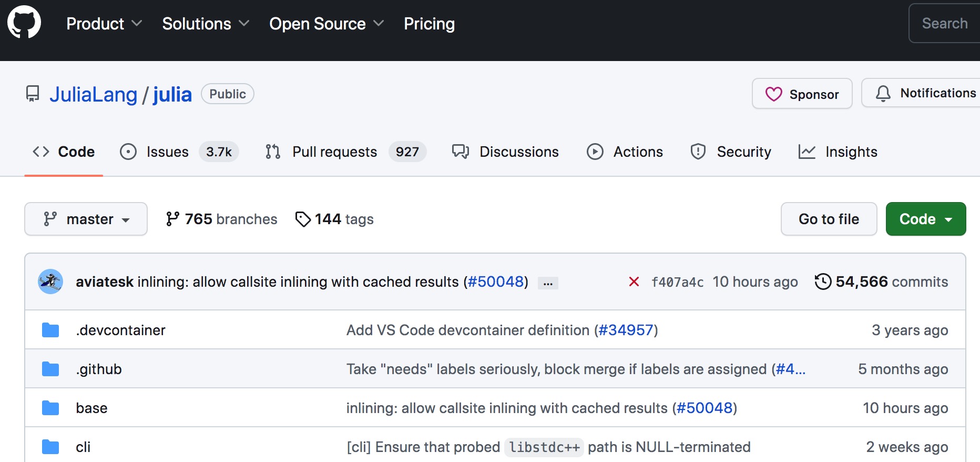Expand the Solutions dropdown menu
This screenshot has width=980, height=462.
[x=206, y=24]
